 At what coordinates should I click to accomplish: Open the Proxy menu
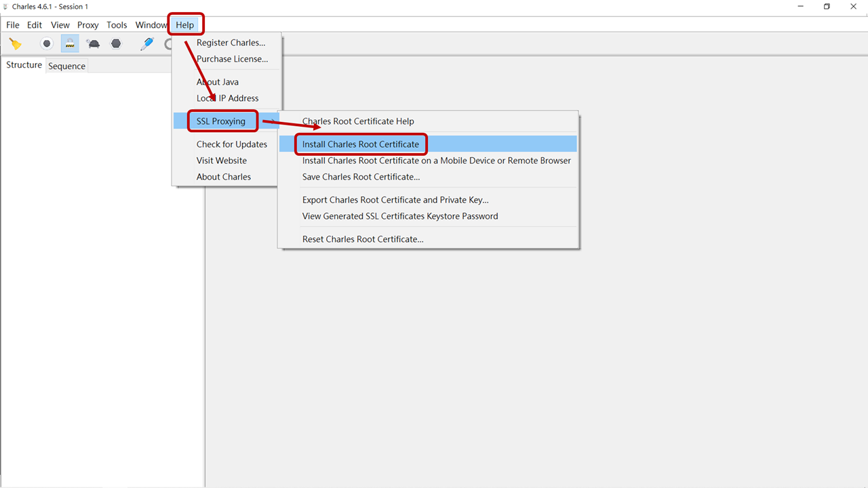pos(87,25)
